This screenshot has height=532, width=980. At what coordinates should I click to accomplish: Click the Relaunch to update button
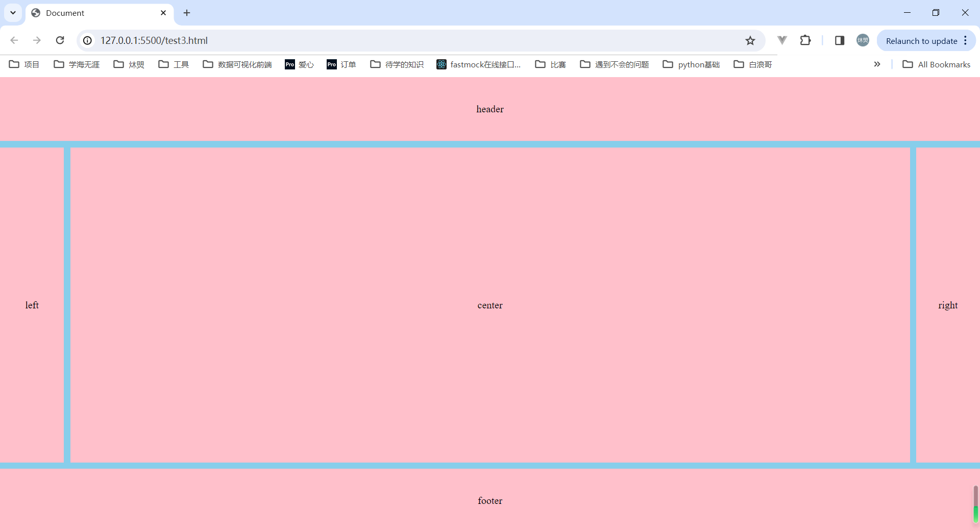pos(921,41)
